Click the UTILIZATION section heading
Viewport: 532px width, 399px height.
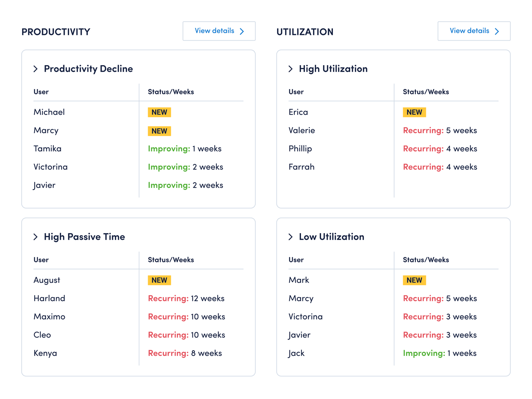coord(305,32)
